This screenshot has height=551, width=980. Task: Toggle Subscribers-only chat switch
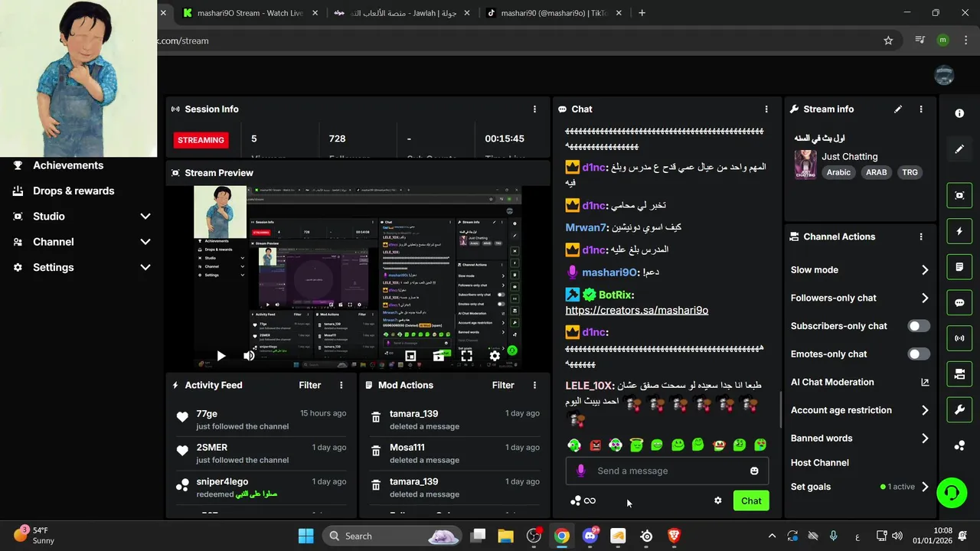coord(919,326)
